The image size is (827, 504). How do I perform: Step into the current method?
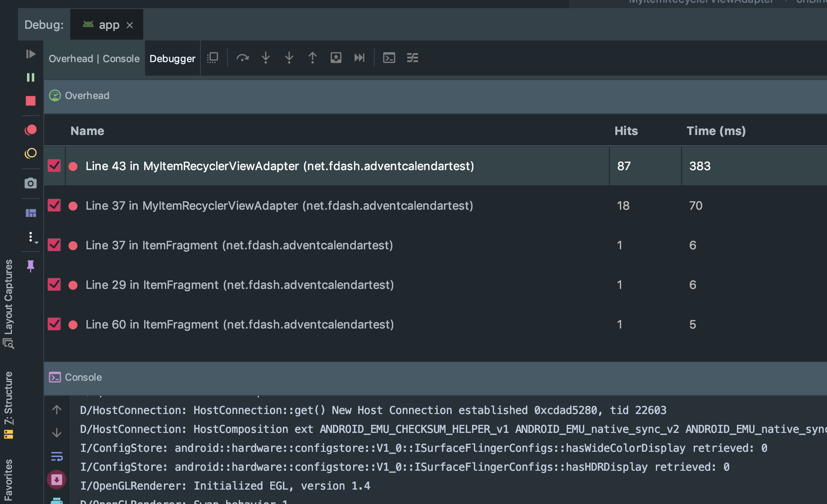coord(266,58)
